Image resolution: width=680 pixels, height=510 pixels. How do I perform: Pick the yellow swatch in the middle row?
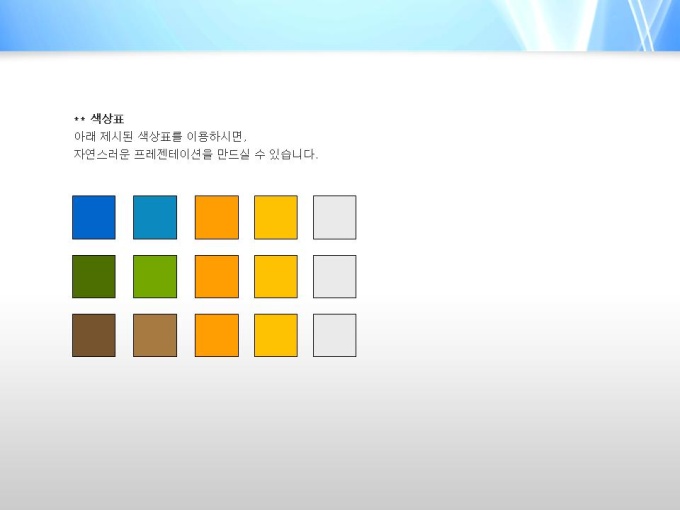tap(276, 277)
